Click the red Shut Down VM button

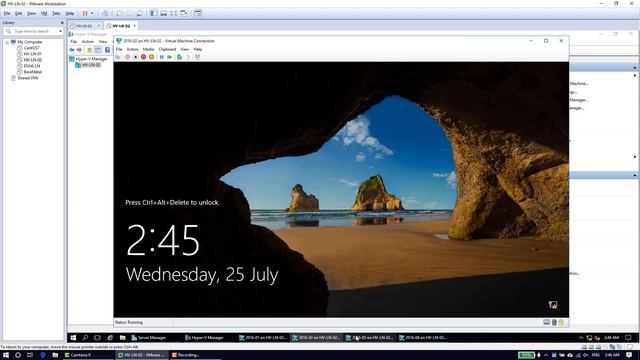(x=143, y=57)
